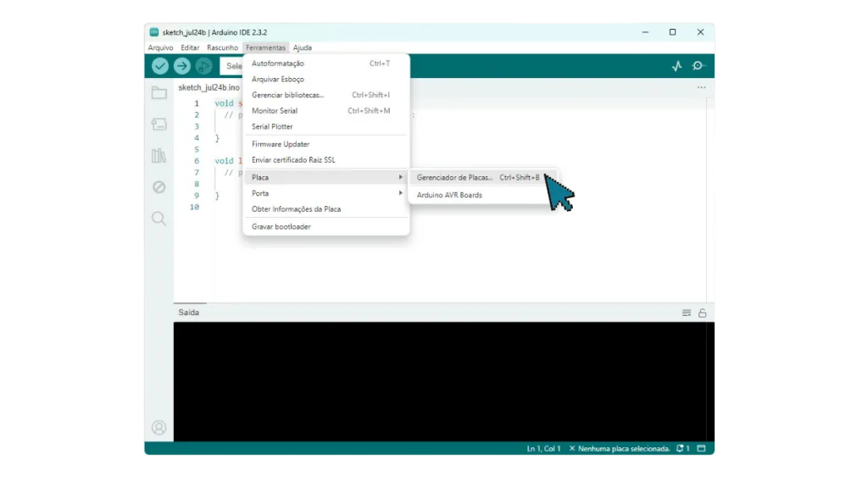Image resolution: width=868 pixels, height=488 pixels.
Task: Toggle word wrap icon in Saída panel
Action: click(687, 313)
